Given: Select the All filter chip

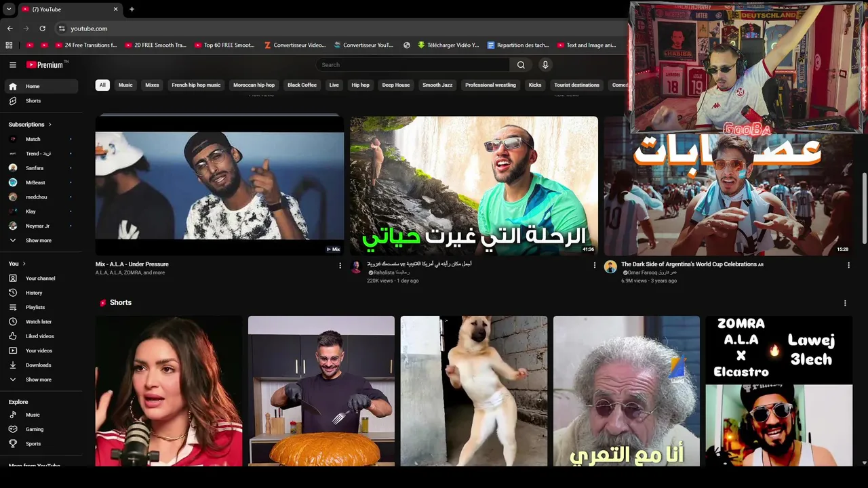Looking at the screenshot, I should click(x=102, y=85).
